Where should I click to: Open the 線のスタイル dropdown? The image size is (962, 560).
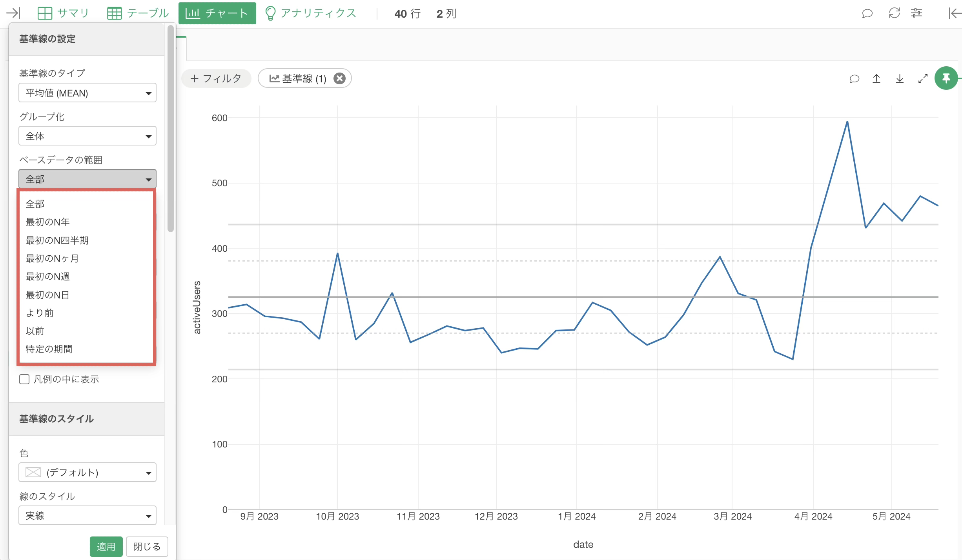click(87, 515)
